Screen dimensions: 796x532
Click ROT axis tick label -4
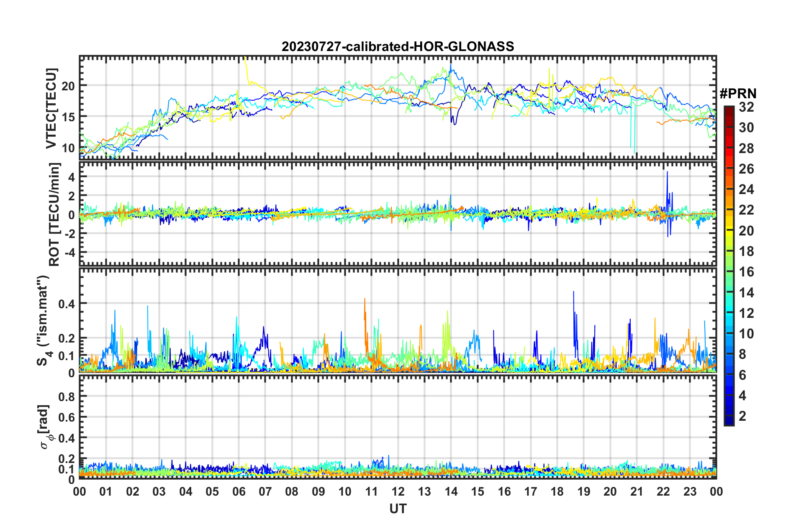[70, 253]
